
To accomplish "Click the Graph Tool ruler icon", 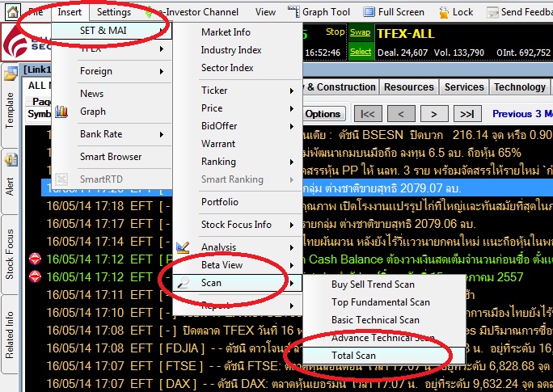I will [x=293, y=11].
